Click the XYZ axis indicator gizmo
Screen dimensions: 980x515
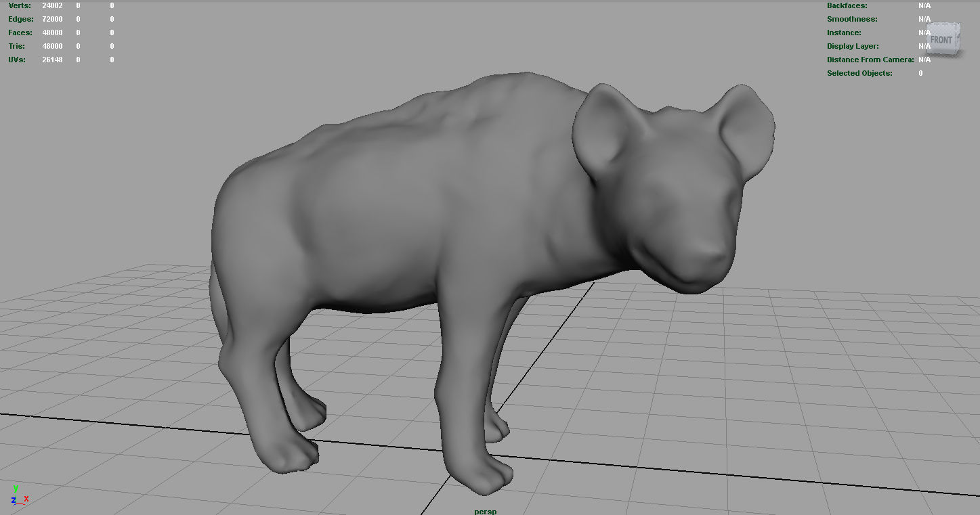[20, 495]
